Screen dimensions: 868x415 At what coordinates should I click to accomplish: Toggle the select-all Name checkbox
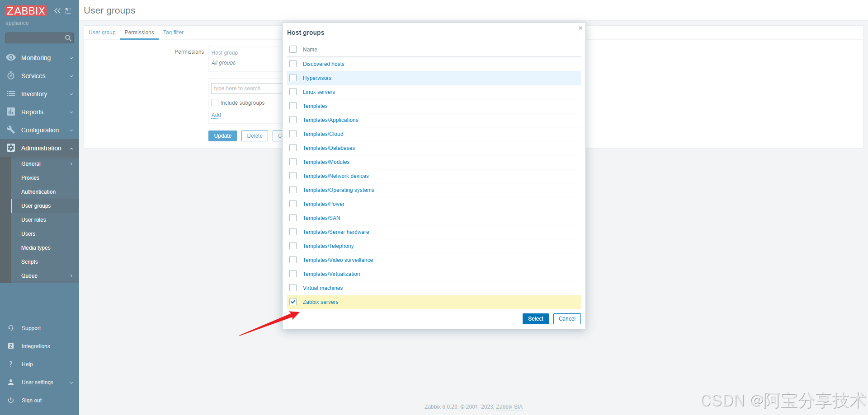pyautogui.click(x=293, y=49)
